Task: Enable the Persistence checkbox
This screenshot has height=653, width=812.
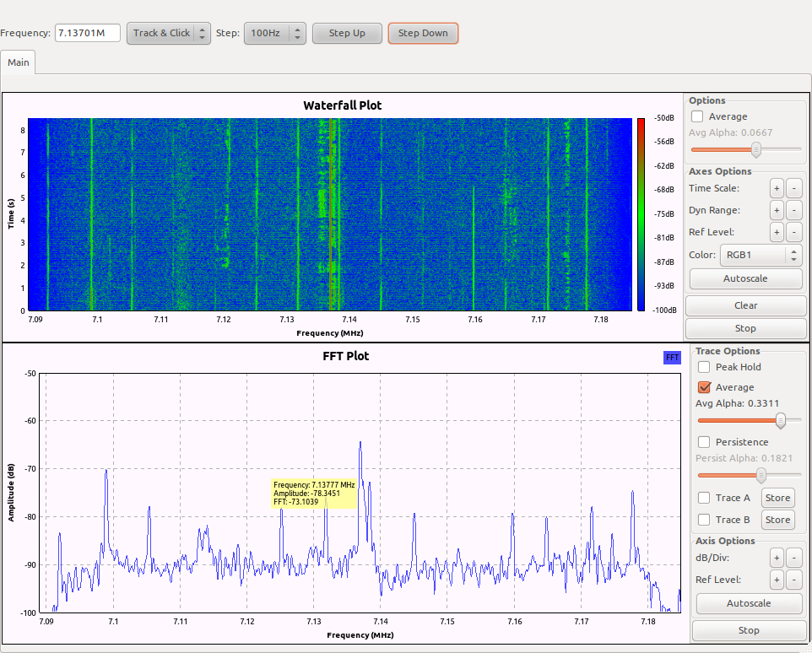Action: tap(704, 442)
